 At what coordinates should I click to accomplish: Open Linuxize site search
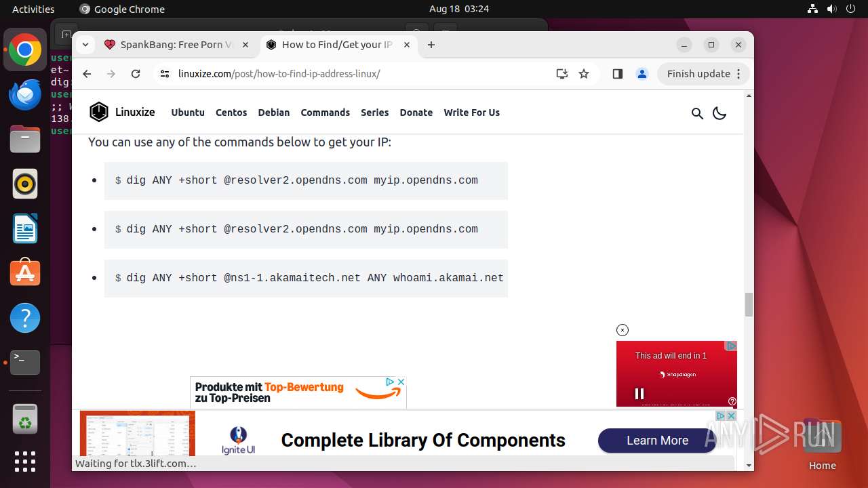[697, 113]
